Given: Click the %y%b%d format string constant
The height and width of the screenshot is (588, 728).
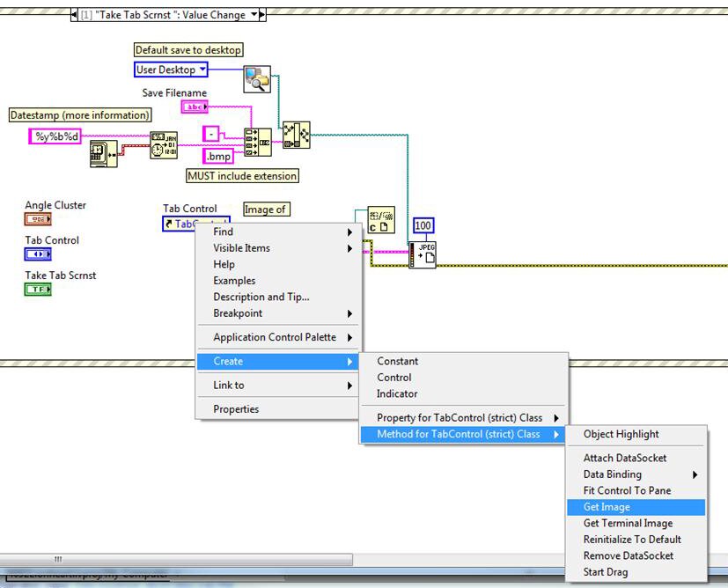Looking at the screenshot, I should click(x=55, y=136).
